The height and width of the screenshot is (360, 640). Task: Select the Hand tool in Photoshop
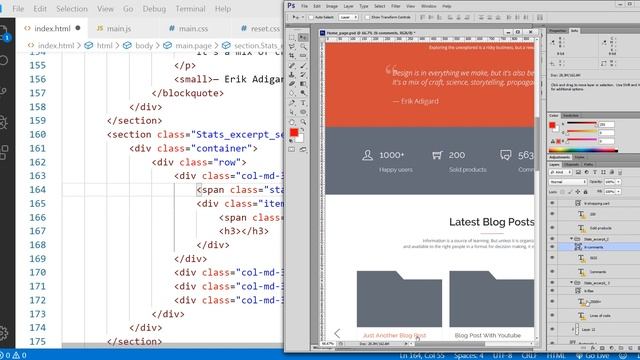click(291, 122)
